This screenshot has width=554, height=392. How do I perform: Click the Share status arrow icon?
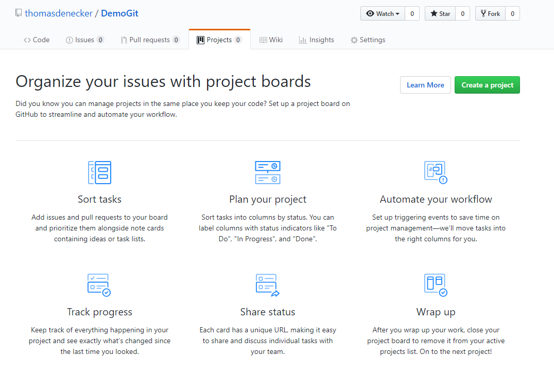[x=268, y=285]
